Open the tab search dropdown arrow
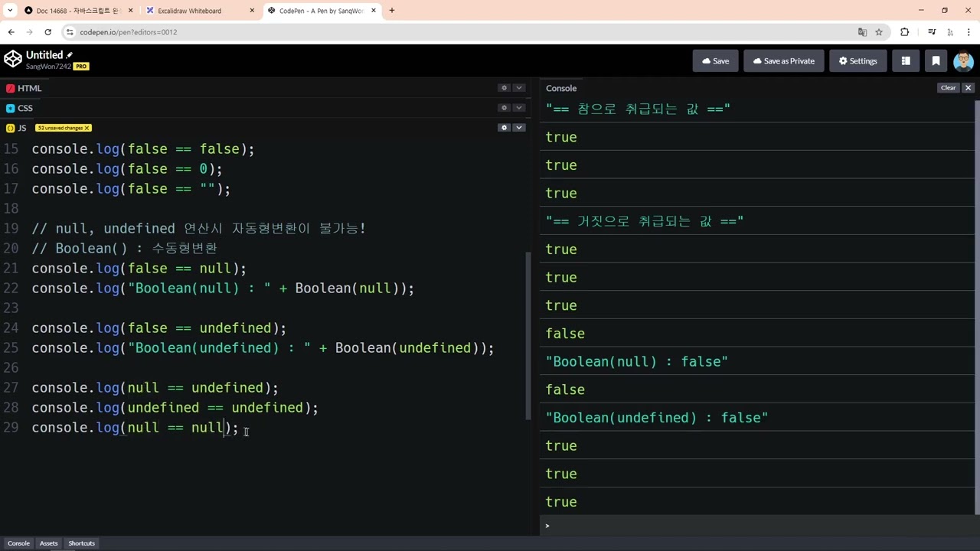Screen dimensions: 980x551 [10, 11]
